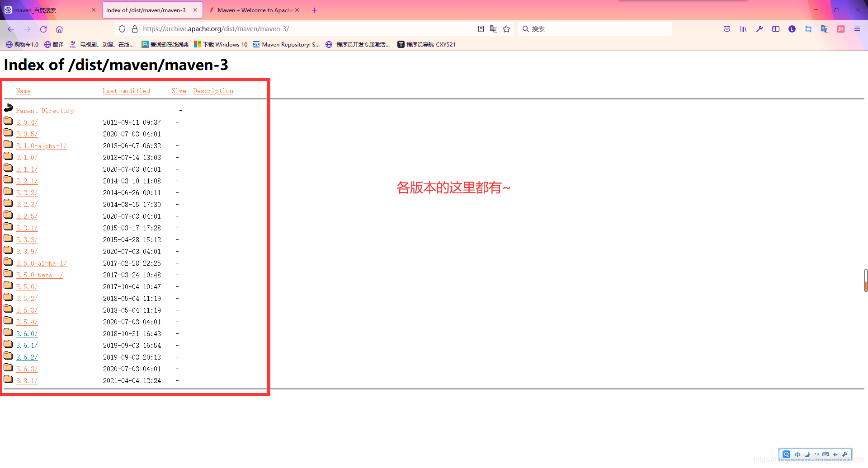This screenshot has width=868, height=468.
Task: Open the 3.2.5/ directory link
Action: [x=27, y=216]
